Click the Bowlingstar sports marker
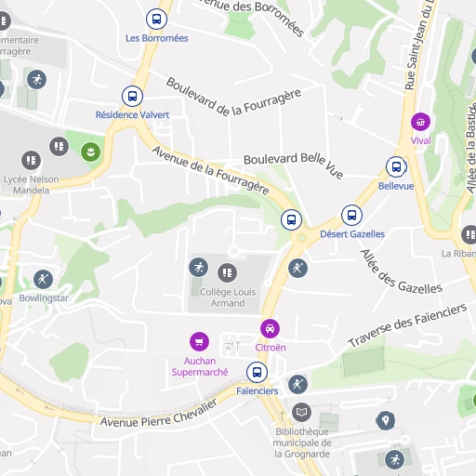Viewport: 476px width, 476px height. pyautogui.click(x=43, y=280)
